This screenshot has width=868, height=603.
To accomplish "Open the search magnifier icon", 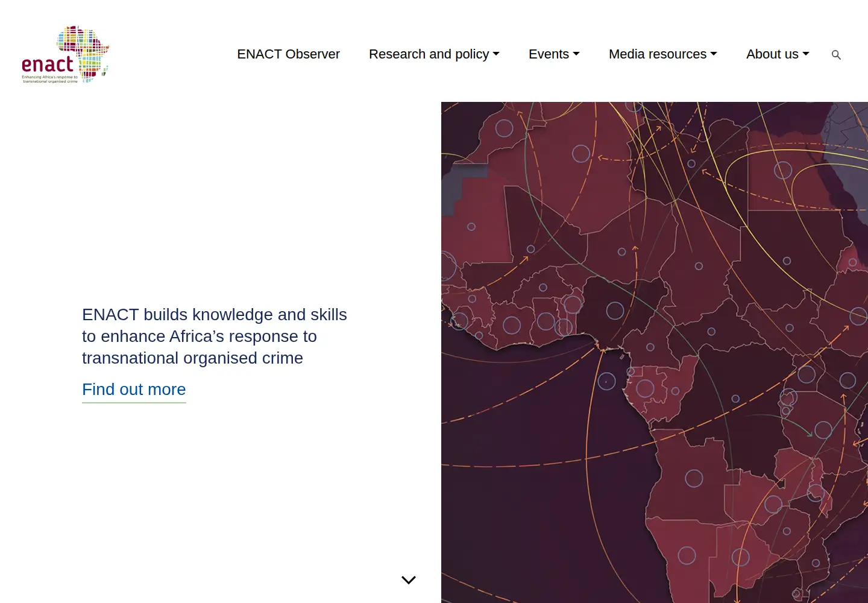I will [836, 55].
